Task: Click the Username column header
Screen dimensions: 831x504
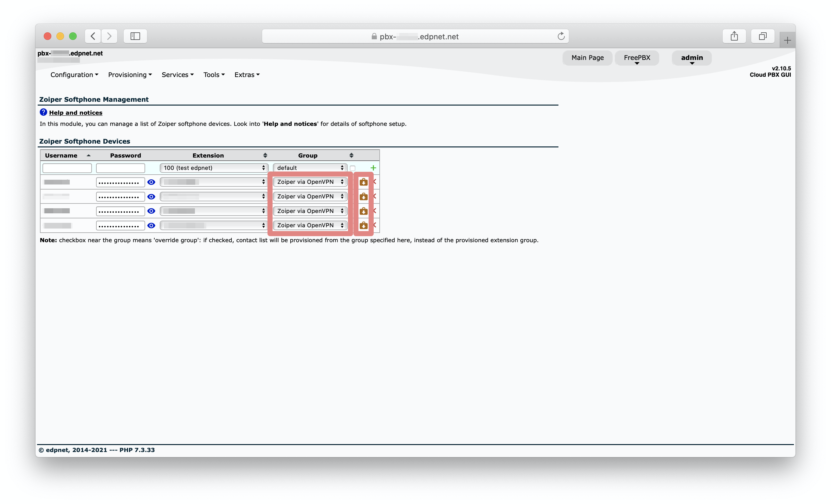Action: pyautogui.click(x=61, y=155)
